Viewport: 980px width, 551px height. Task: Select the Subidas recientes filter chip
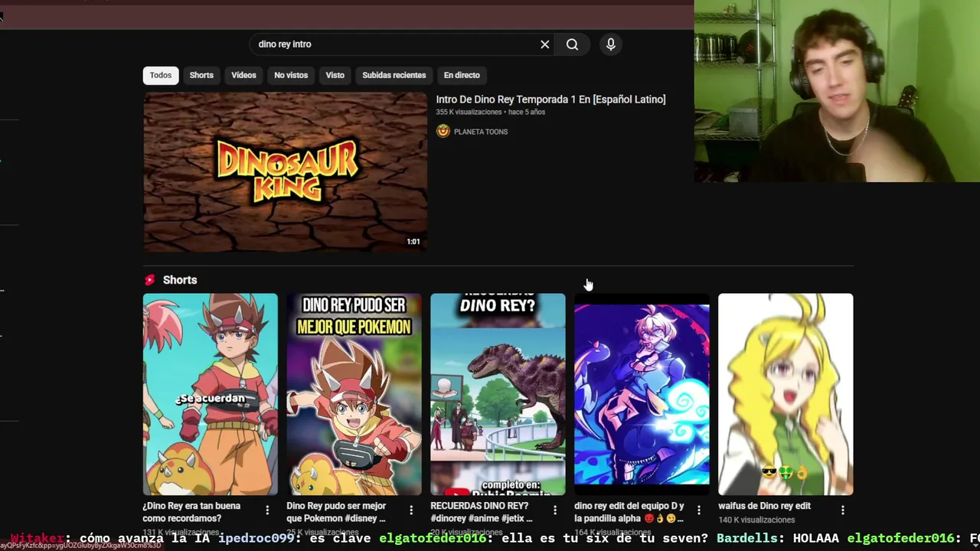(x=394, y=75)
